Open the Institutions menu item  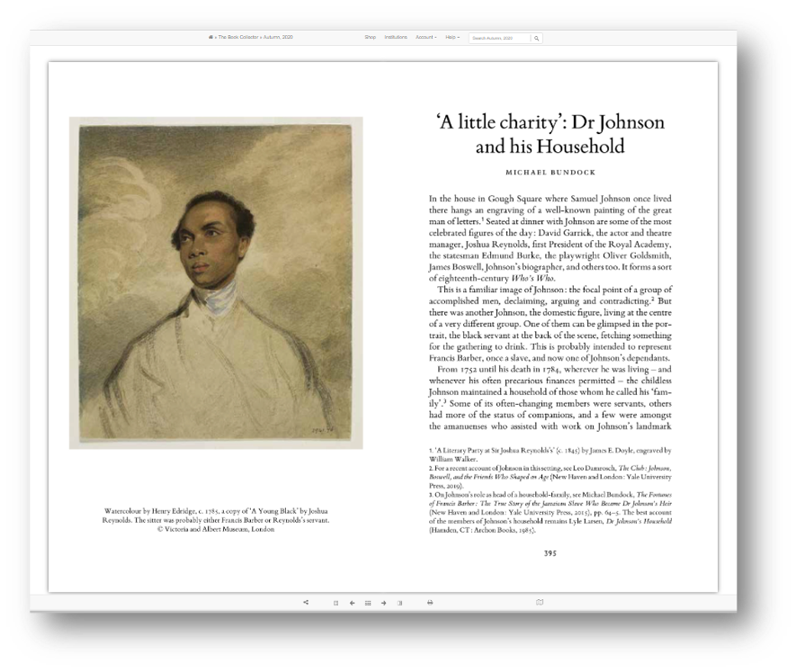[x=396, y=37]
